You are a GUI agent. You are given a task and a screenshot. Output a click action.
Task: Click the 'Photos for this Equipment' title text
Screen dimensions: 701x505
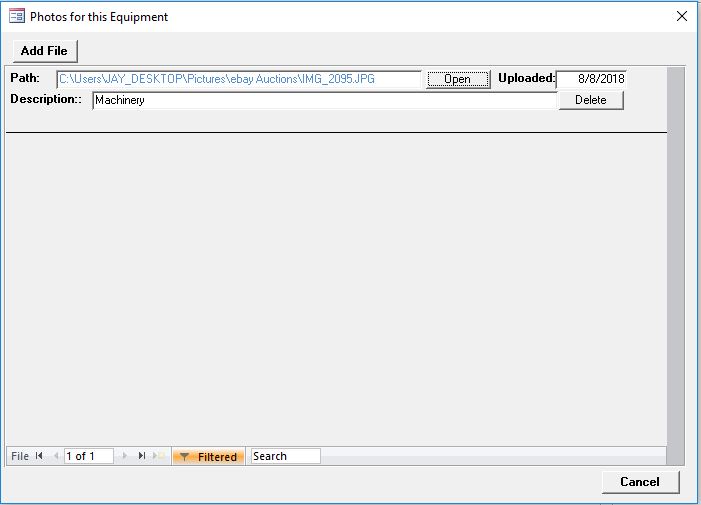tap(99, 17)
